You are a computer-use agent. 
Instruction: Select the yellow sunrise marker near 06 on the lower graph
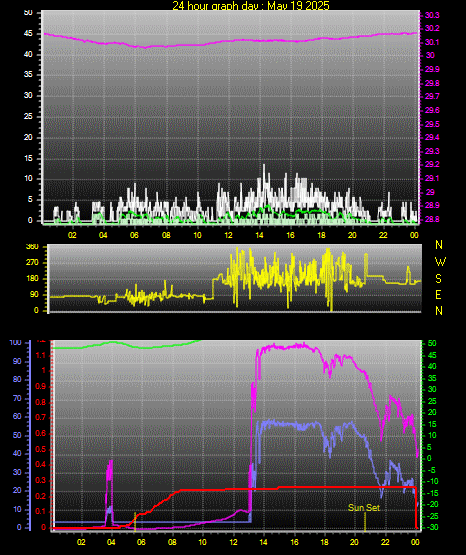pos(135,522)
